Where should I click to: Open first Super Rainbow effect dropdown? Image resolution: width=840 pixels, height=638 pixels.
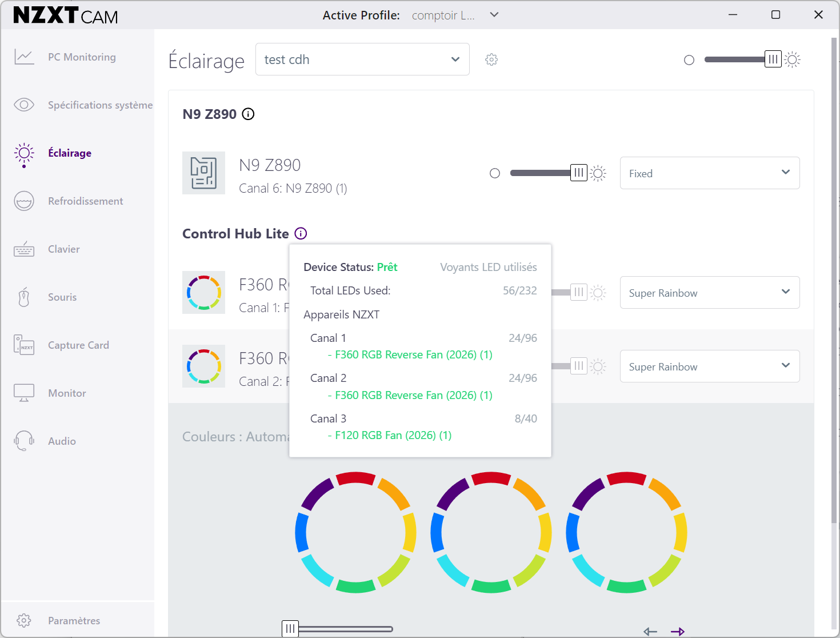[710, 293]
